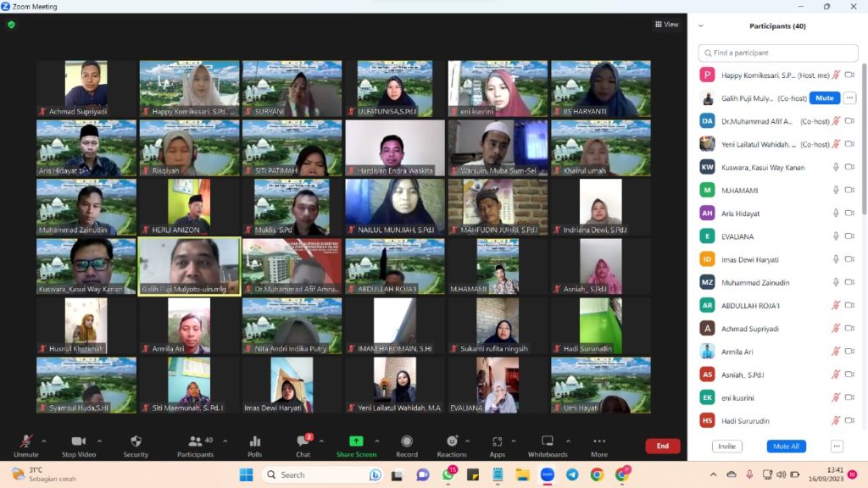Unmute your microphone in the Zoom toolbar
This screenshot has width=868, height=488.
point(26,446)
